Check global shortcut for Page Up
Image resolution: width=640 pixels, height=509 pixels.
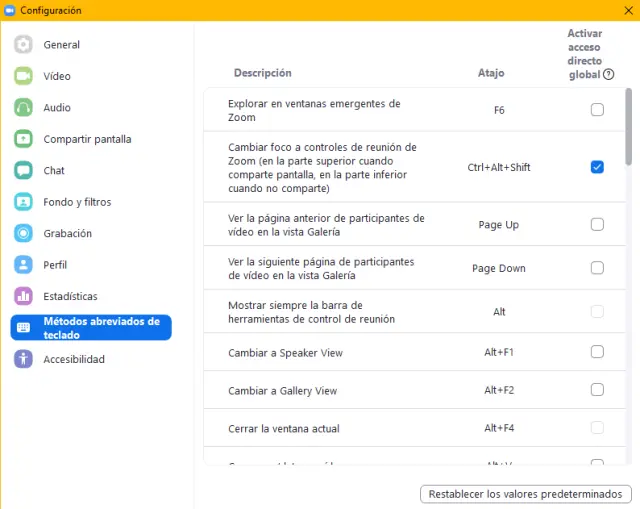point(597,225)
